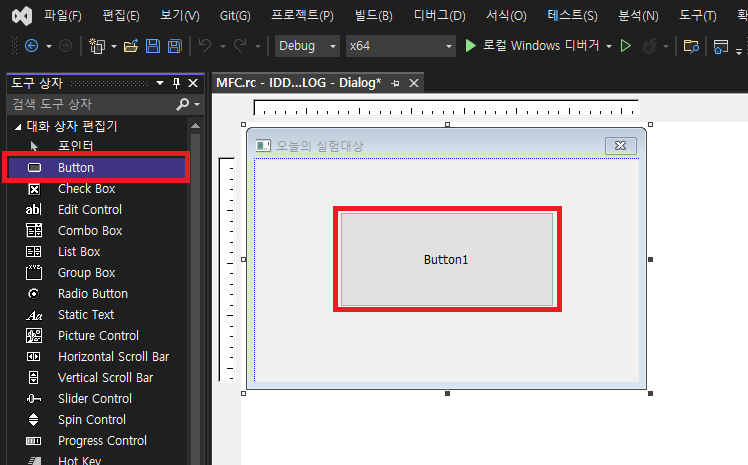748x465 pixels.
Task: Start 로컬 Windows 디버거 debugging
Action: [533, 46]
